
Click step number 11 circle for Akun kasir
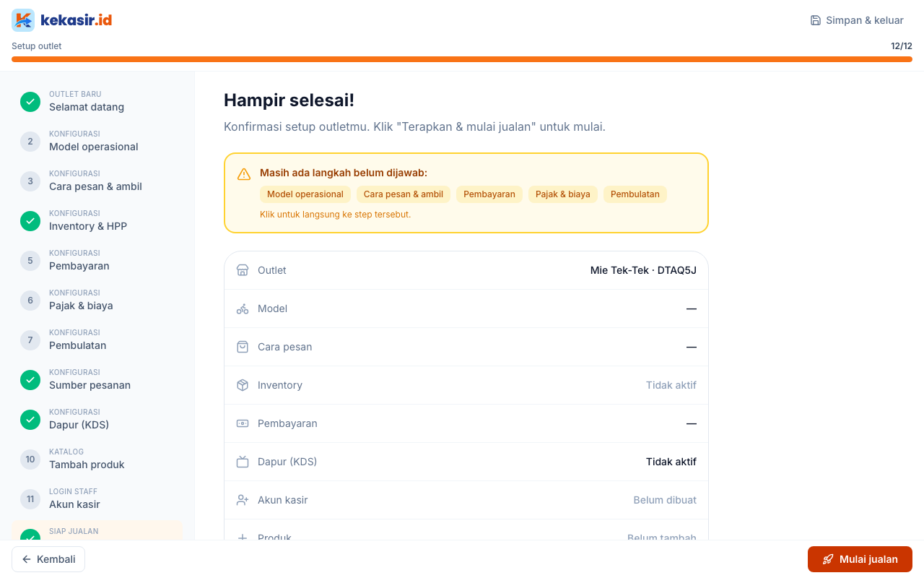[30, 499]
